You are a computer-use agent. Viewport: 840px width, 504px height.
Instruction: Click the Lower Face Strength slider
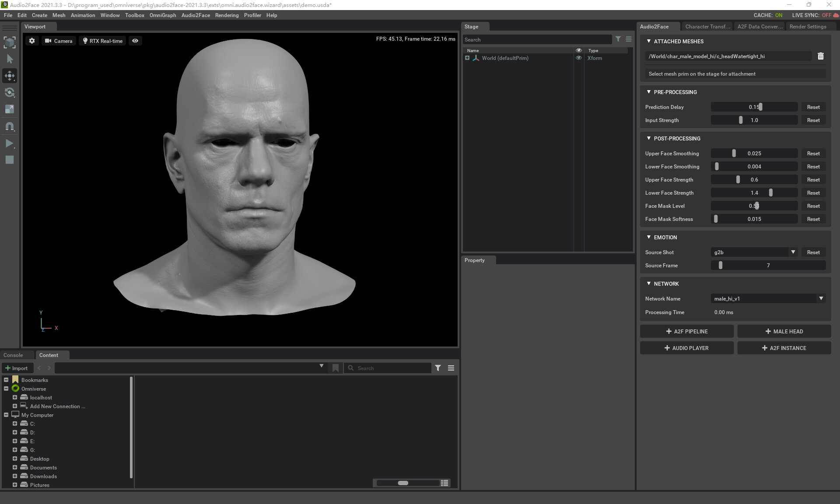[754, 192]
